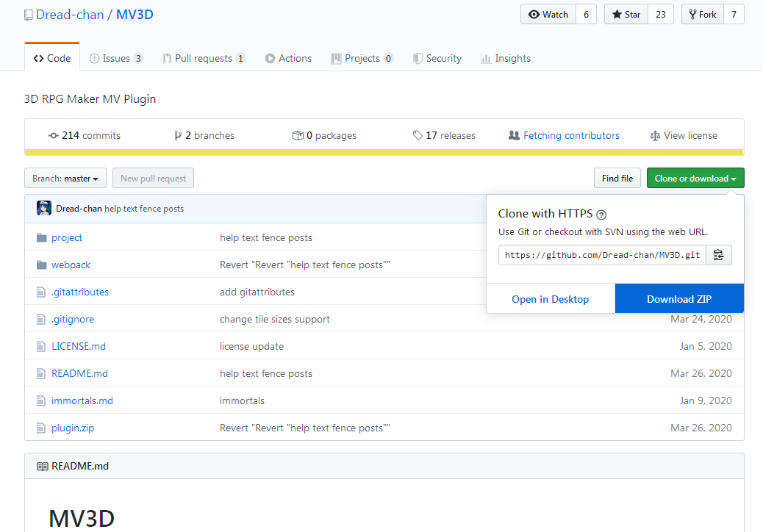Open 'help text fence posts' latest commit message
This screenshot has width=763, height=532.
[144, 209]
